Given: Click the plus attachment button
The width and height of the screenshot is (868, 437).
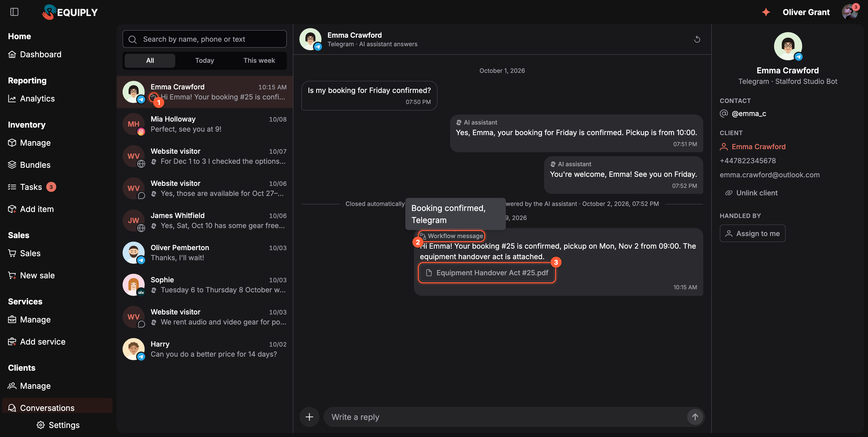Looking at the screenshot, I should 309,417.
